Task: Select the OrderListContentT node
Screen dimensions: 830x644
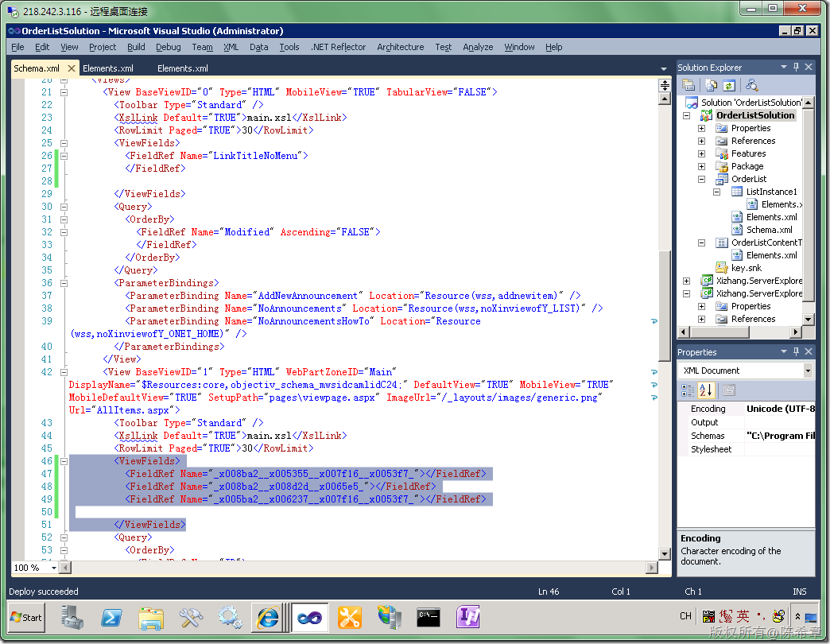Action: point(766,242)
